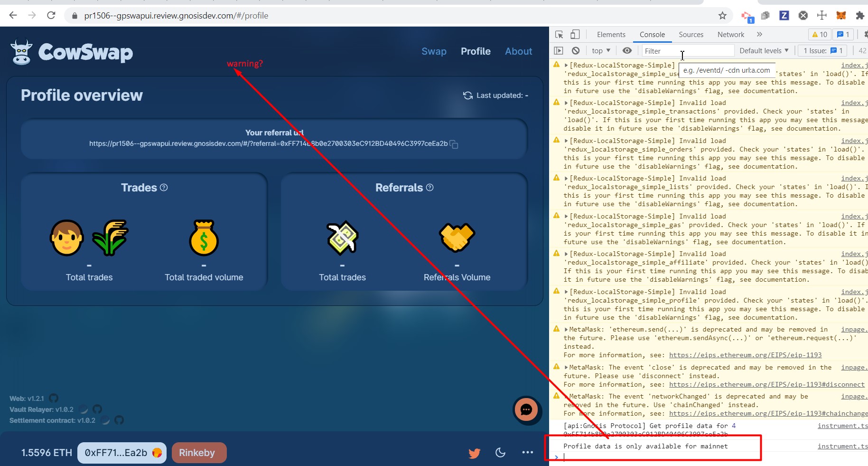Click the console Filter input field

pyautogui.click(x=688, y=50)
